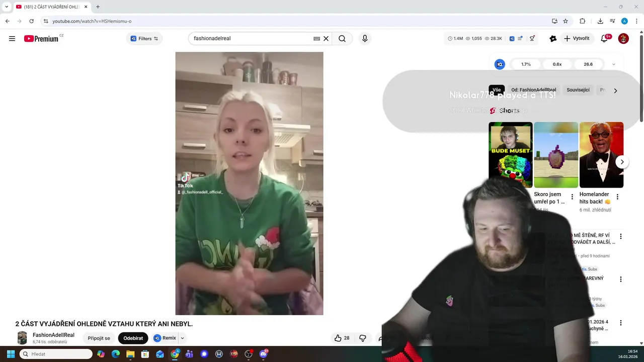Open the YouTube hamburger guide menu
The image size is (644, 362).
(x=12, y=39)
